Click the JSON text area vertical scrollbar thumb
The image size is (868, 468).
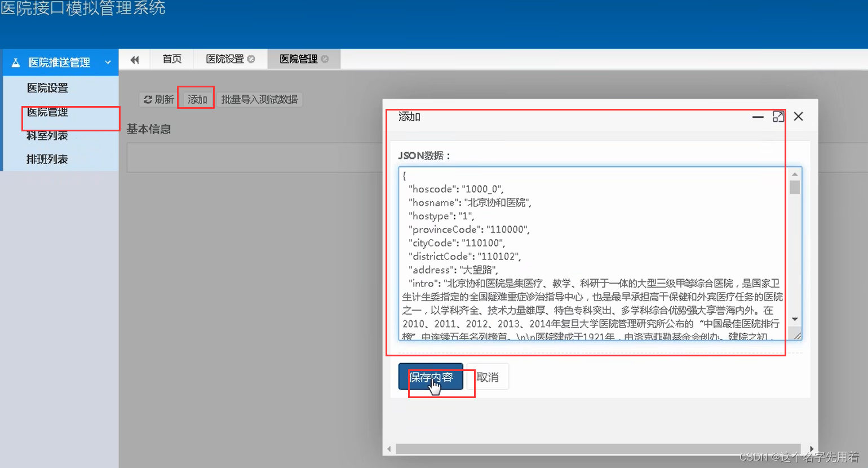click(x=795, y=187)
